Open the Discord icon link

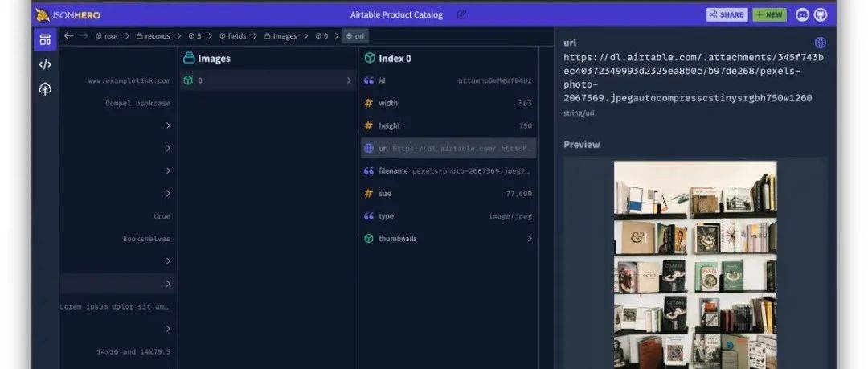click(802, 15)
